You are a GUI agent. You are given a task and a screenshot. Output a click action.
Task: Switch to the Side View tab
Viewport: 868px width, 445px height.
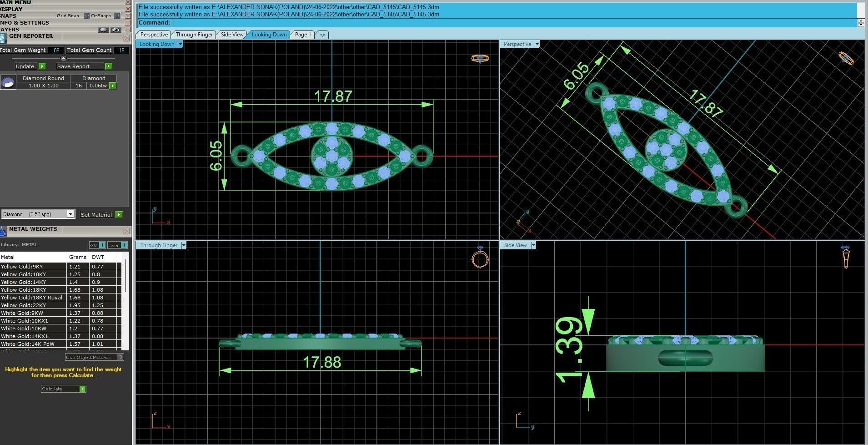[232, 35]
